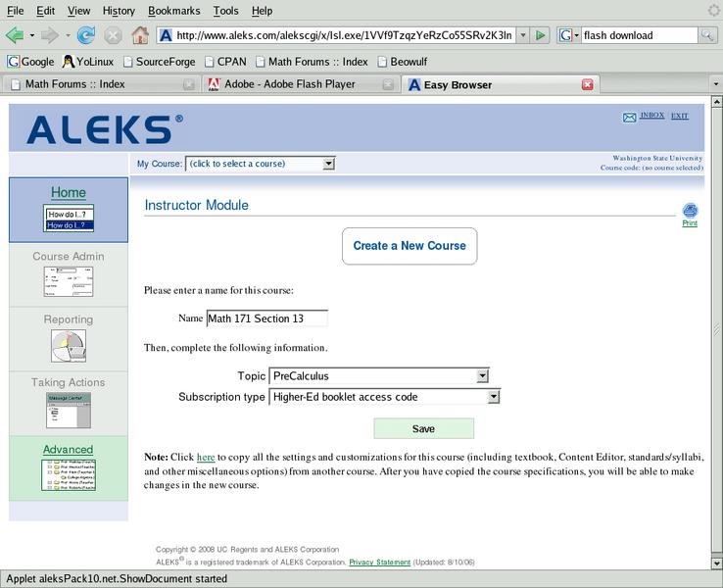Click the Advanced sidebar link

[x=69, y=449]
